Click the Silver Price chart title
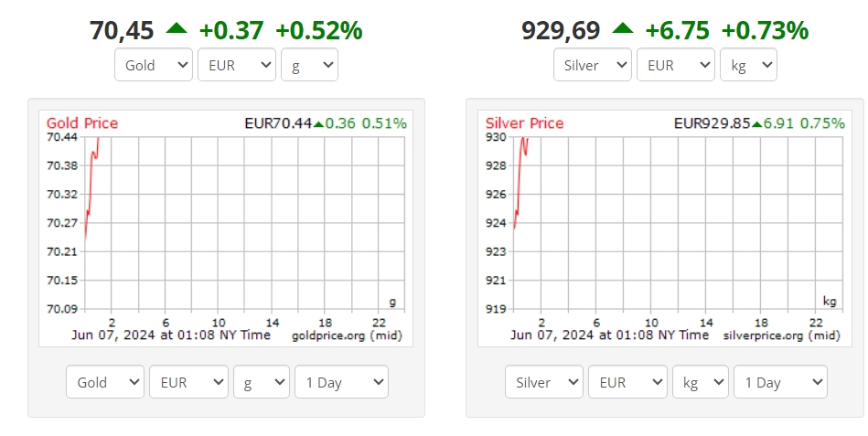Screen dimensions: 868x436 (x=525, y=122)
